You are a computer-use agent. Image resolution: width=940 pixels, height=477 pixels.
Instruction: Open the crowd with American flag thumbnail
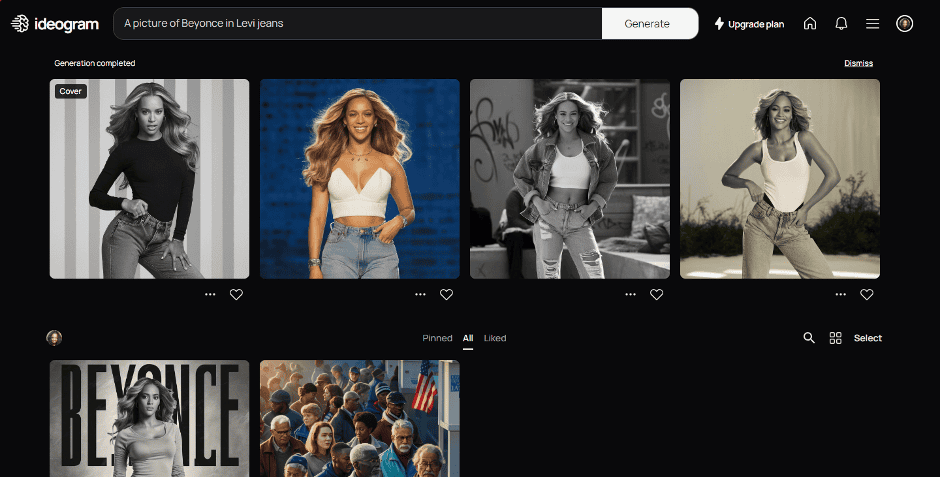pyautogui.click(x=360, y=418)
